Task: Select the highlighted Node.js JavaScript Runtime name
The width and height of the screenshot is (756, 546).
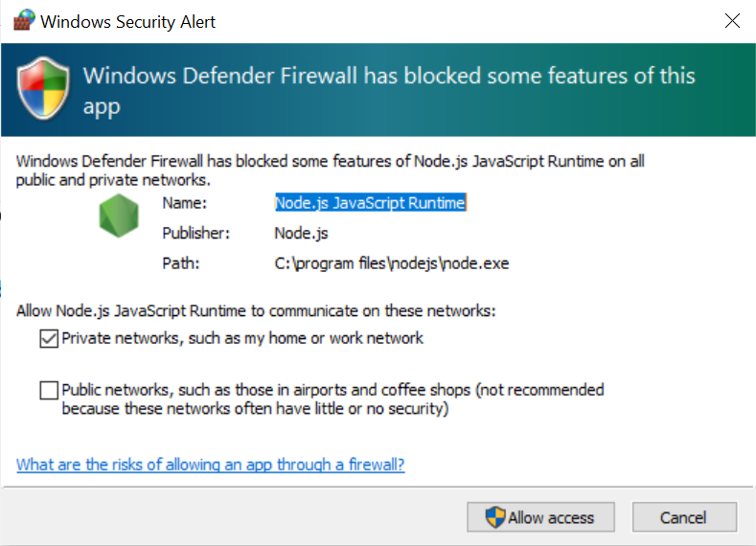Action: coord(370,203)
